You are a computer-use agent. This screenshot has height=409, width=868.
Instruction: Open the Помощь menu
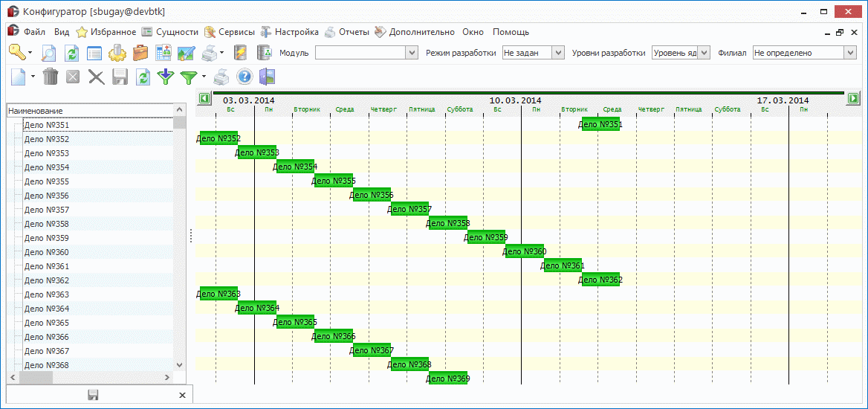tap(511, 32)
